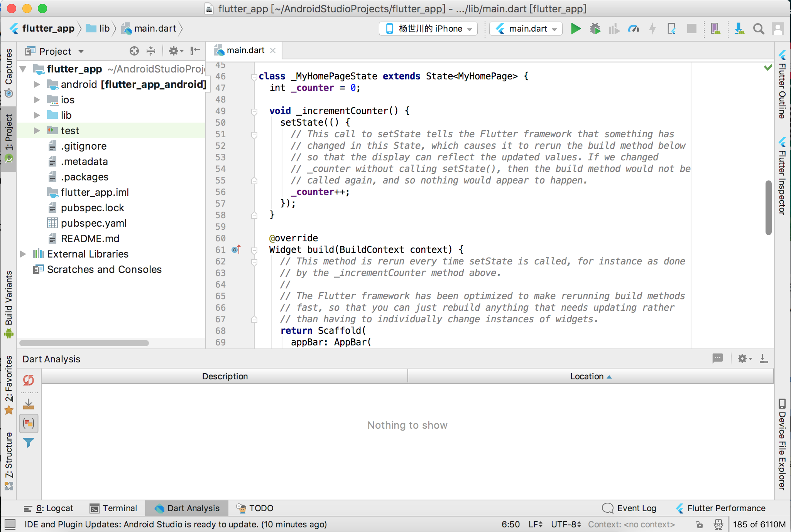The height and width of the screenshot is (532, 791).
Task: Click the editor vertical scrollbar thumb
Action: [768, 207]
